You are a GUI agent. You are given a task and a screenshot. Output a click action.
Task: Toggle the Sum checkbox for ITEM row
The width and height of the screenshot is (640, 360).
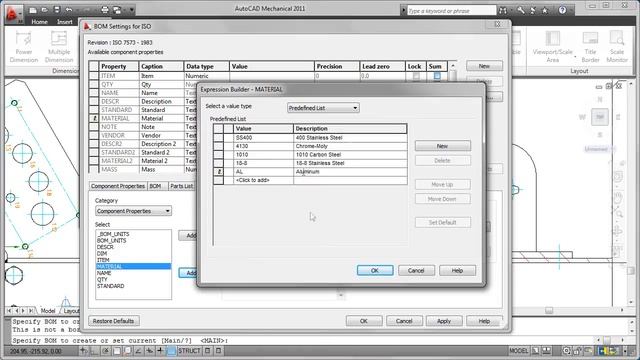pyautogui.click(x=437, y=76)
